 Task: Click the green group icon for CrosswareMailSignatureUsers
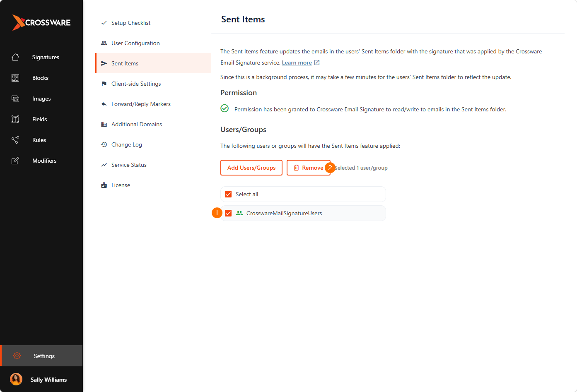coord(239,213)
